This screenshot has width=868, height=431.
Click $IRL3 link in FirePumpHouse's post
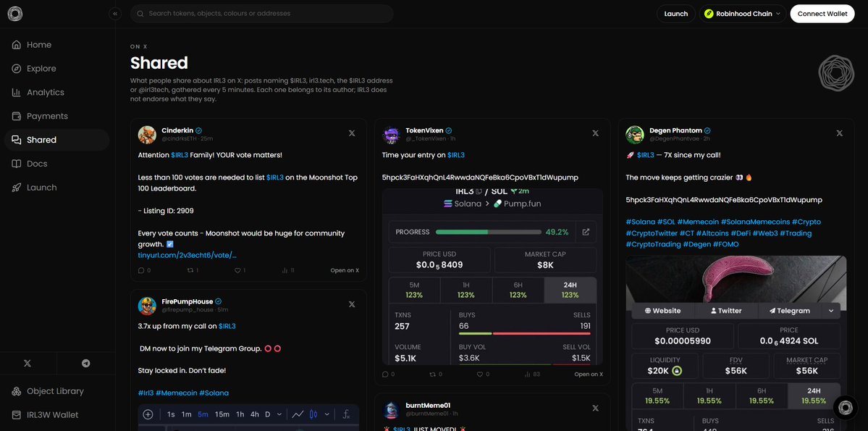pyautogui.click(x=227, y=326)
